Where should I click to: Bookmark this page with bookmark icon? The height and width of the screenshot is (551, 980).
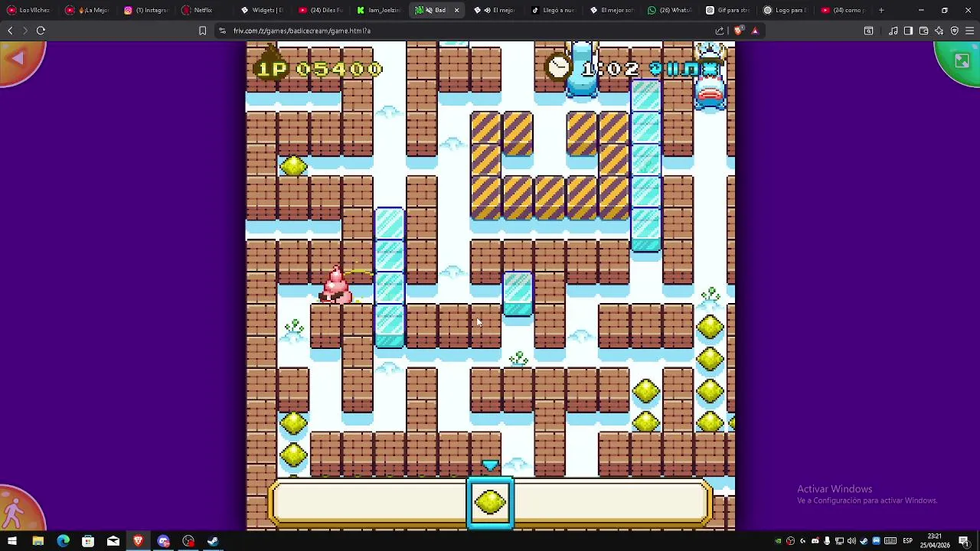point(202,31)
